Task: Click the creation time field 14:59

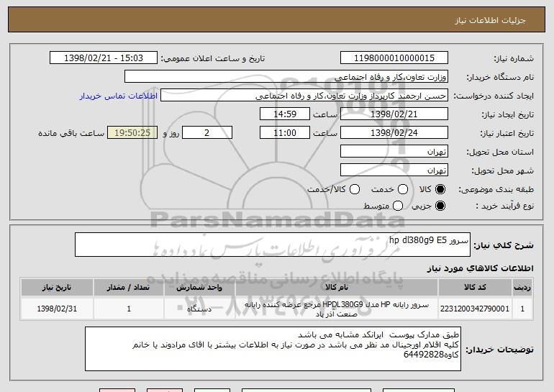Action: tap(285, 114)
